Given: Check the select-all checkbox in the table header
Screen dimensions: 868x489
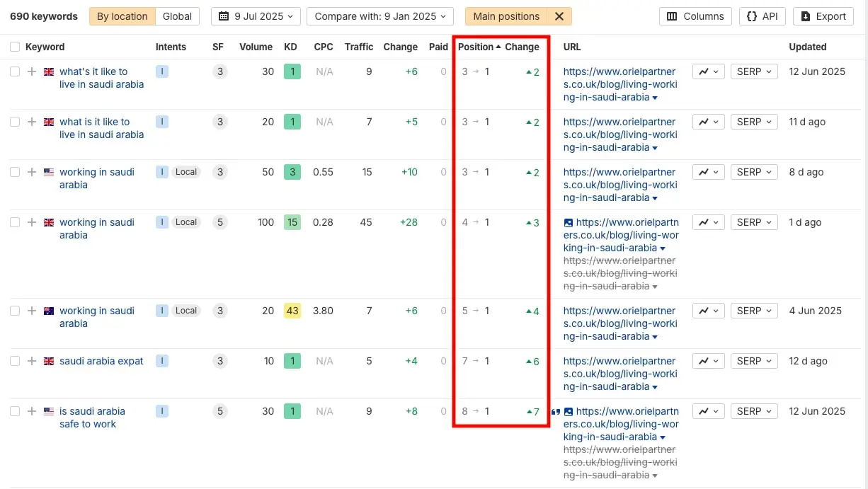Looking at the screenshot, I should (14, 47).
